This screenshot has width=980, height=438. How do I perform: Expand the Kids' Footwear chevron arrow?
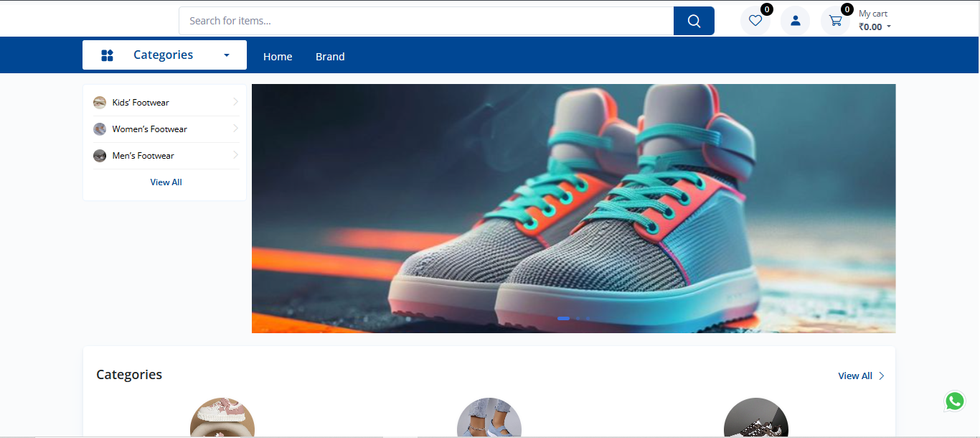point(235,102)
